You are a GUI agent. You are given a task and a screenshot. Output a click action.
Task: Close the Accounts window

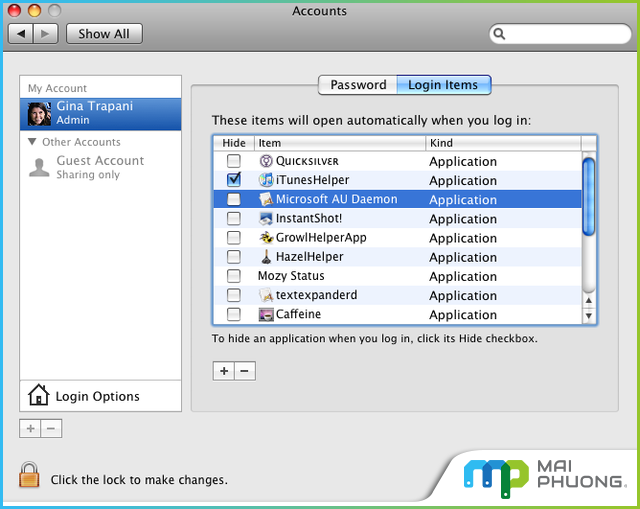point(14,11)
